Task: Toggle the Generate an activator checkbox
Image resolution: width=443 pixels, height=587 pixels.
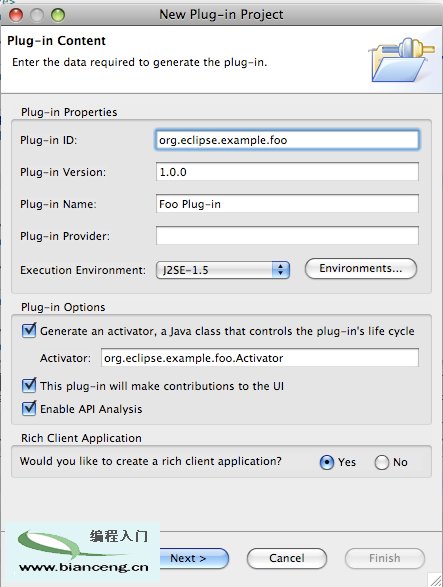Action: pyautogui.click(x=29, y=331)
